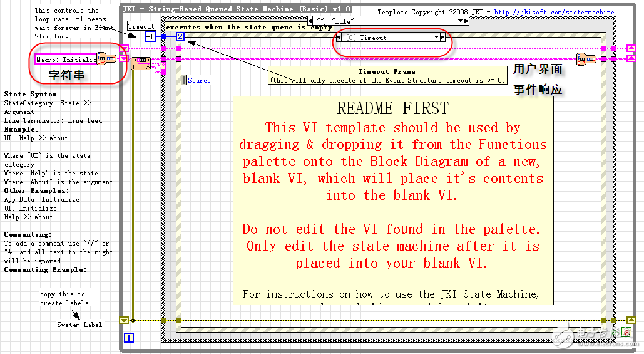Viewport: 644px width, 354px height.
Task: Open the jkisoft.com/state-machine link
Action: coord(554,12)
